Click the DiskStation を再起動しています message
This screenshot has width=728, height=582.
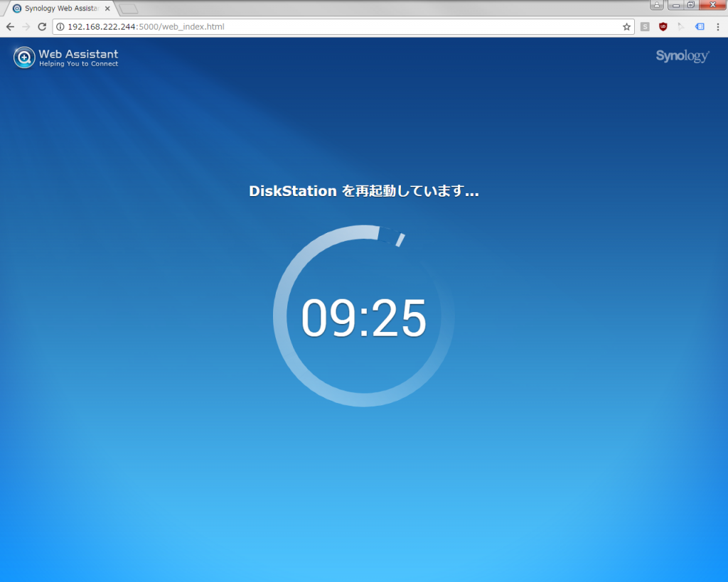(x=364, y=190)
